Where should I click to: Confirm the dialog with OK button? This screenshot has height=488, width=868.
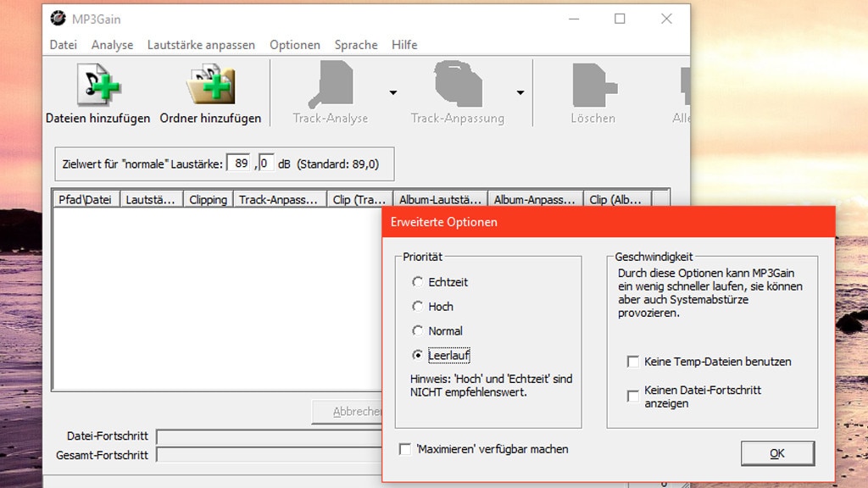point(778,454)
